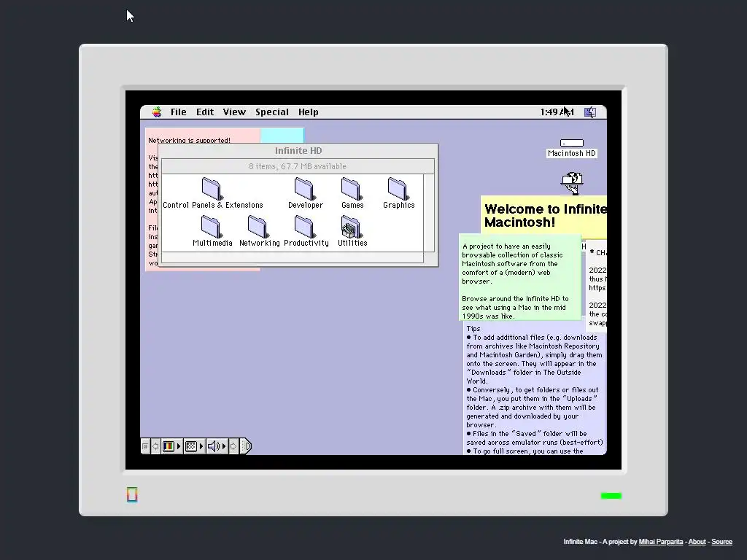
Task: Open the View menu
Action: point(234,112)
